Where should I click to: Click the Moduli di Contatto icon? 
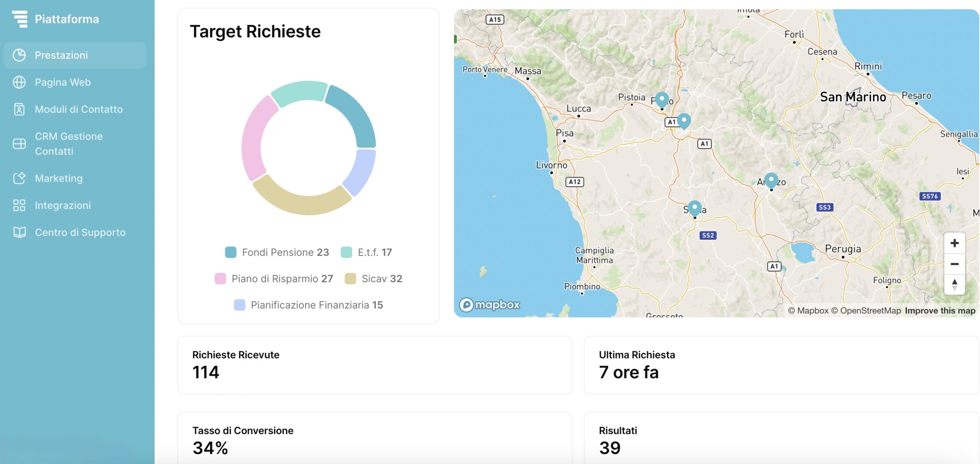pyautogui.click(x=19, y=109)
